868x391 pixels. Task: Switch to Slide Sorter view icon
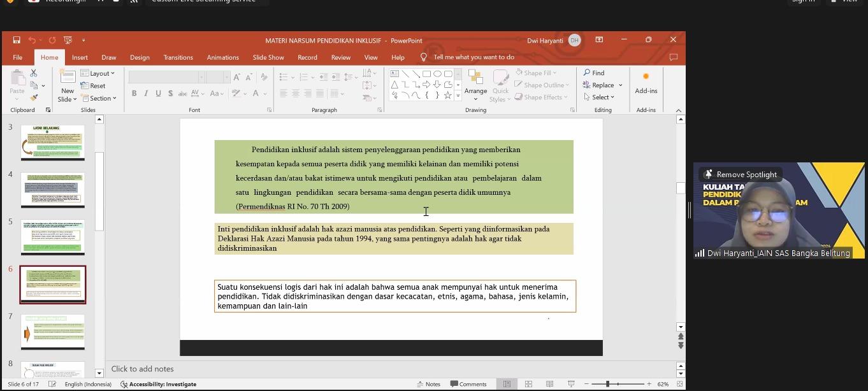click(x=528, y=384)
